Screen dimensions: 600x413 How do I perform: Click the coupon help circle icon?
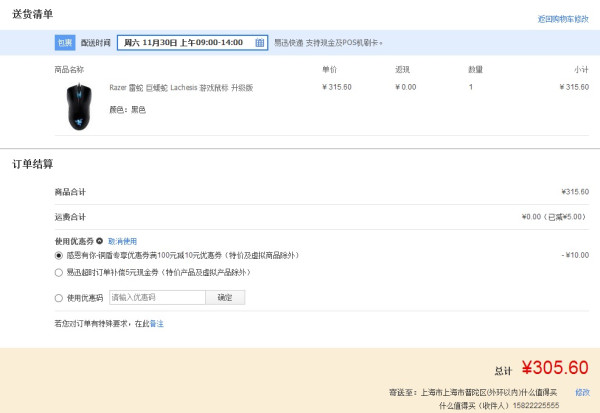tap(99, 241)
